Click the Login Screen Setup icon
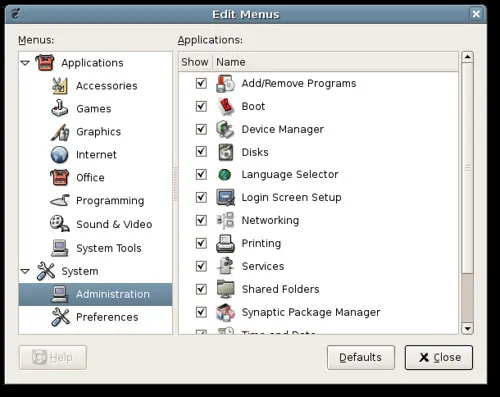Viewport: 500px width, 397px height. click(226, 197)
